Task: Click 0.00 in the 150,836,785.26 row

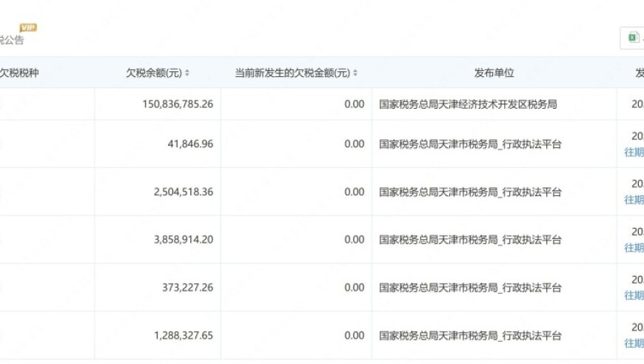Action: (355, 104)
